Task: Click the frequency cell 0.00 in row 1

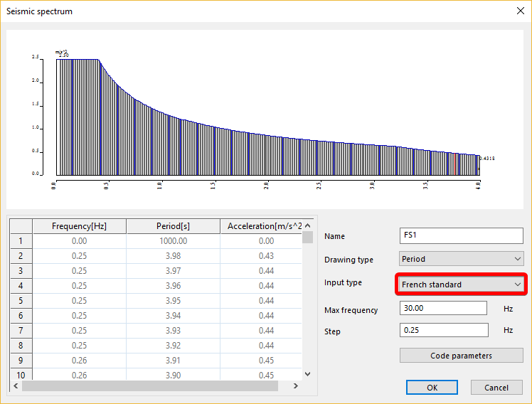Action: click(79, 241)
